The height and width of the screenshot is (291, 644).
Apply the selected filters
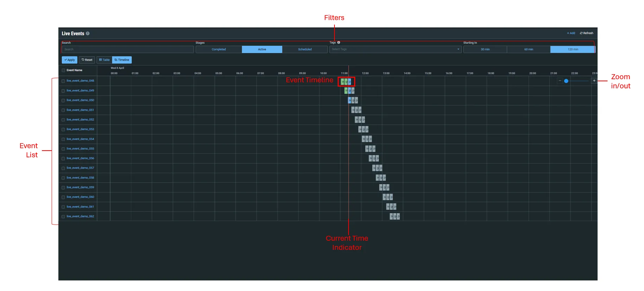coord(70,60)
